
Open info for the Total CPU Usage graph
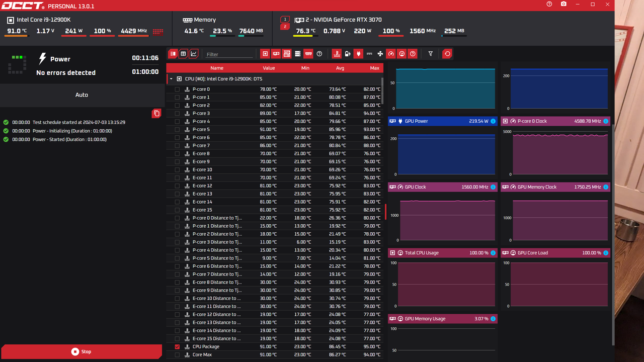coord(493,253)
